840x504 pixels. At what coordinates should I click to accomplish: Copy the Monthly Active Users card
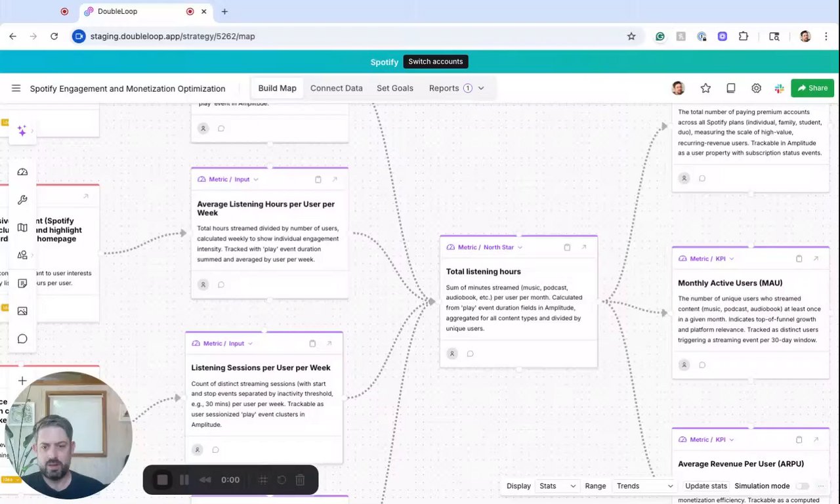click(799, 259)
